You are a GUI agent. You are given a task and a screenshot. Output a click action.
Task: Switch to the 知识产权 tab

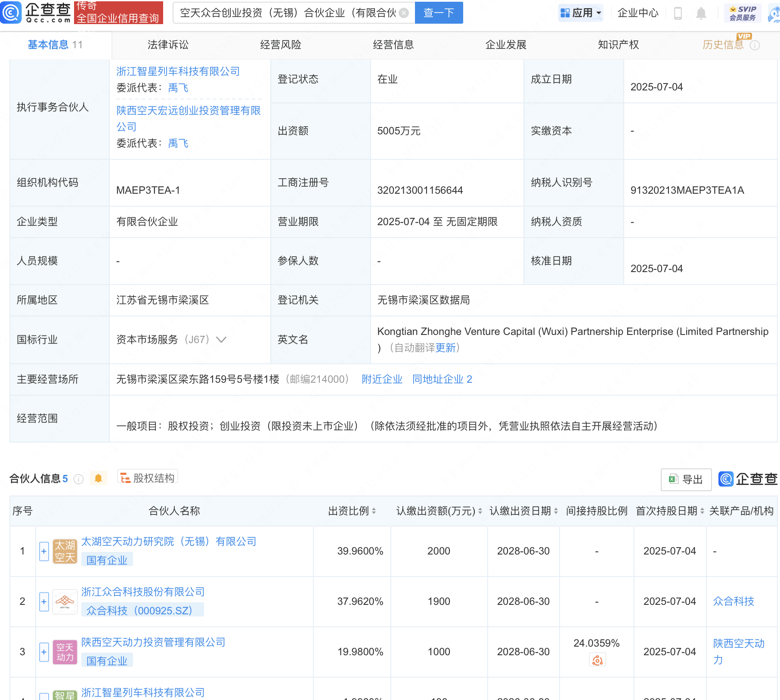(618, 45)
